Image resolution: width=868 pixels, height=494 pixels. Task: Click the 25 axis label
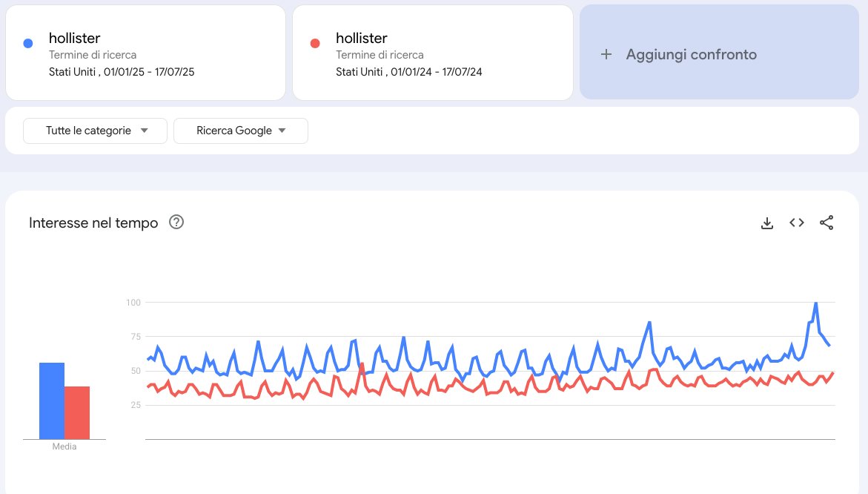(x=136, y=406)
